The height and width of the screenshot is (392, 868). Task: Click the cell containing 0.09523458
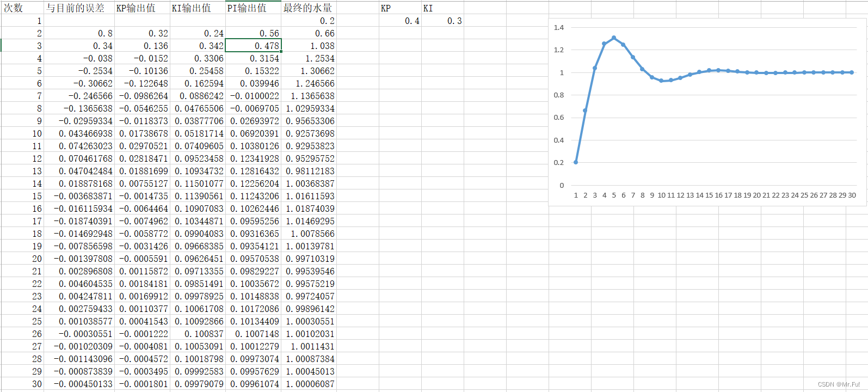click(198, 158)
